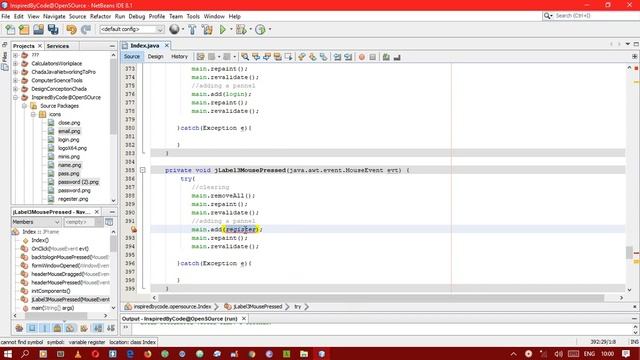Click the Toggle Bookmark icon in the editor toolbar
The height and width of the screenshot is (360, 640).
point(324,57)
